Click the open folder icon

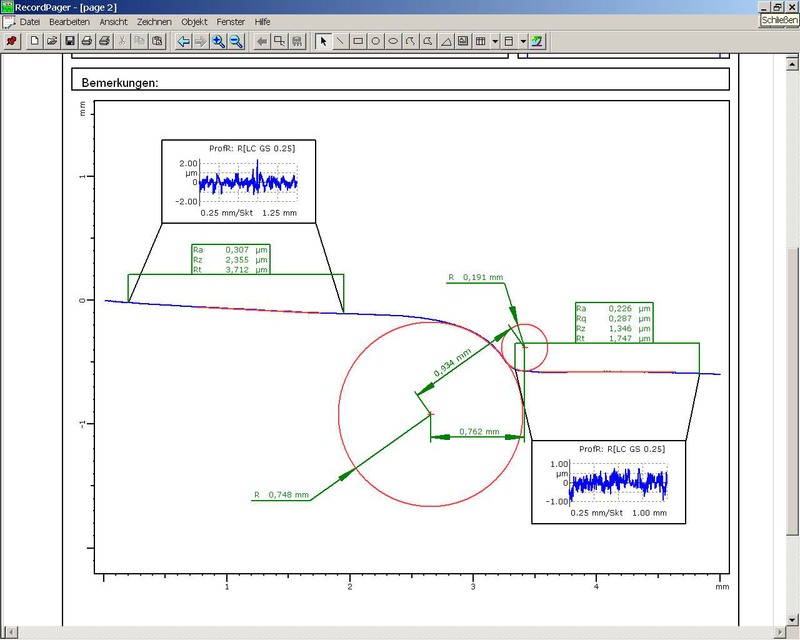click(x=52, y=41)
